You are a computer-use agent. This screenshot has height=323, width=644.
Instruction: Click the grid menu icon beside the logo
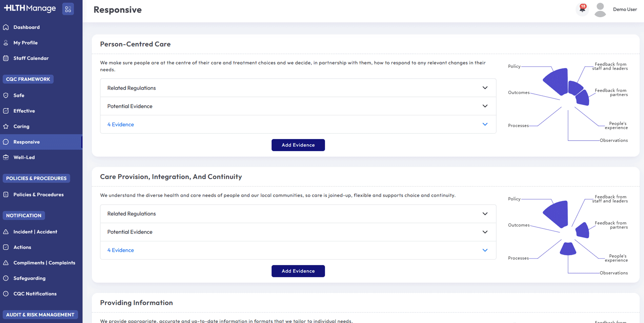pos(68,9)
